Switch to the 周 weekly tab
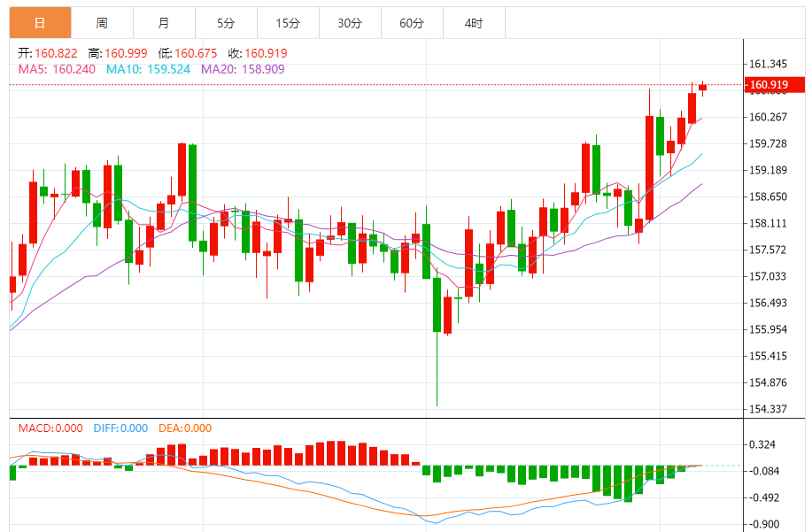This screenshot has width=812, height=532. (102, 23)
